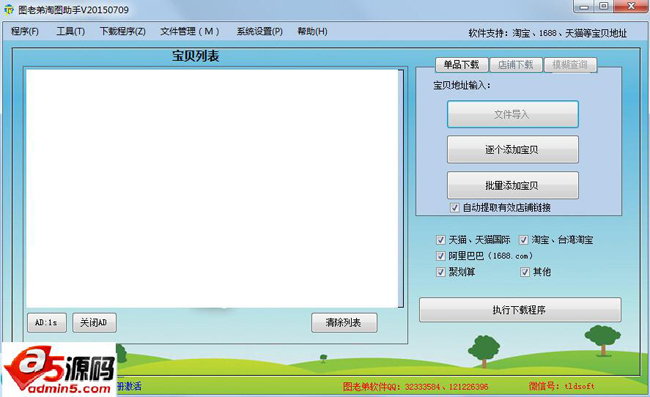The image size is (650, 397).
Task: Uncheck the 淘宝、台湾淘宝 checkbox
Action: click(524, 240)
